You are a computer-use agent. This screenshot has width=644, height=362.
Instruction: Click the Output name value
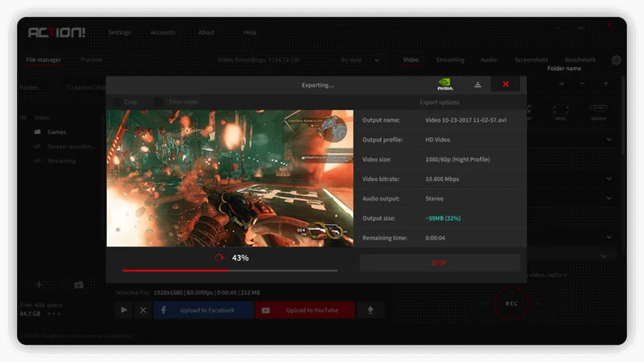(466, 120)
